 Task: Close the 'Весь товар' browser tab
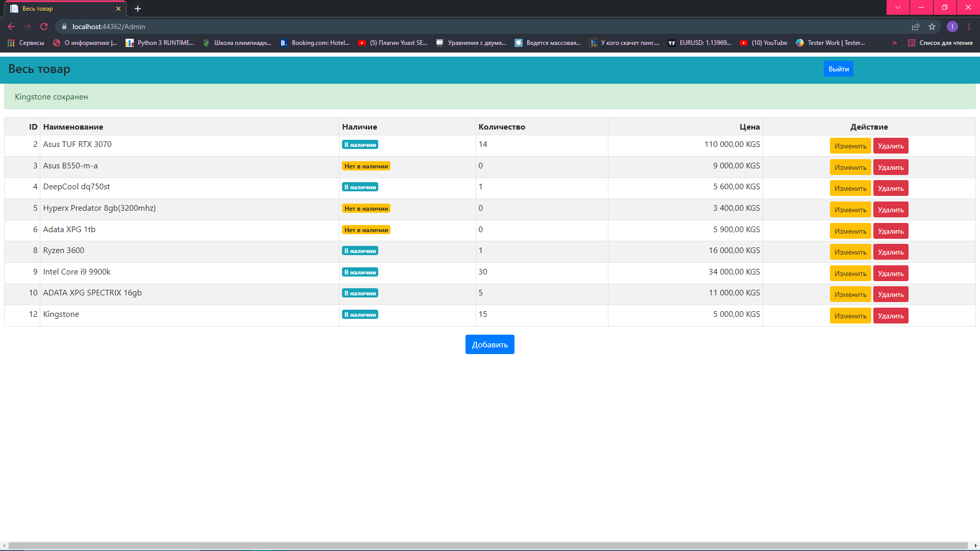point(118,9)
